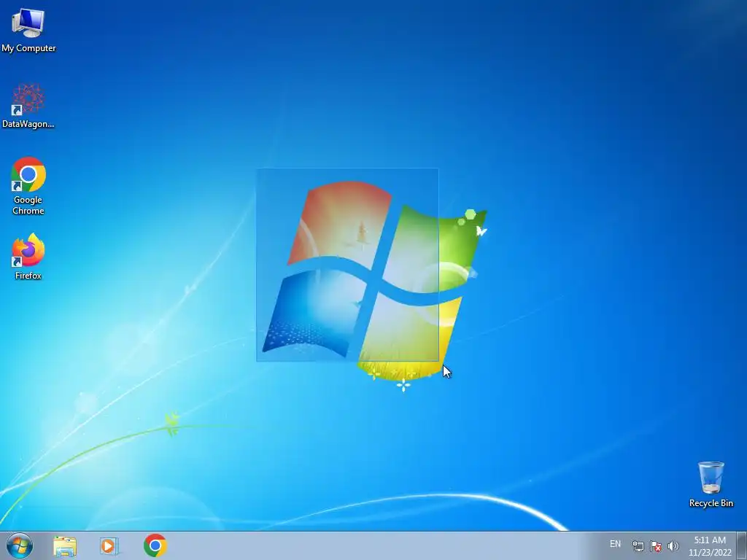Select the Recycle Bin icon

(x=711, y=484)
